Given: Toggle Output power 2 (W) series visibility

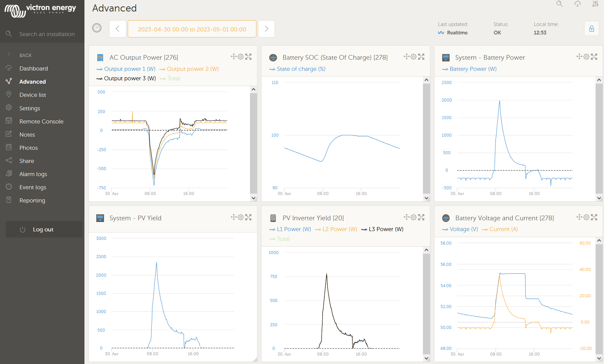Looking at the screenshot, I should click(189, 69).
